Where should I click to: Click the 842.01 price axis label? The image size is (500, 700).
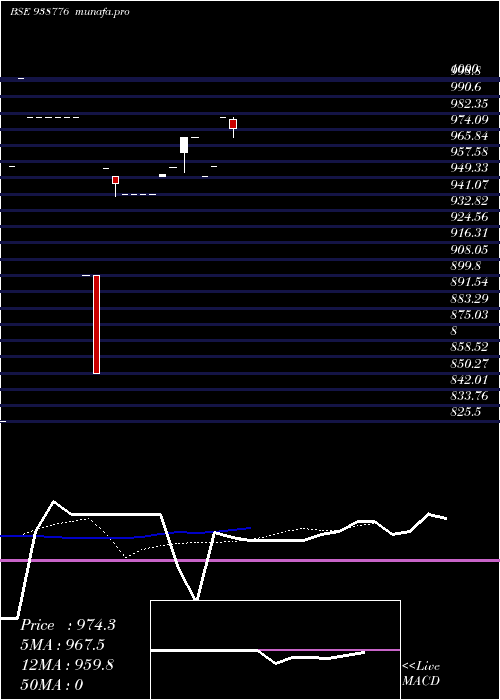(469, 379)
